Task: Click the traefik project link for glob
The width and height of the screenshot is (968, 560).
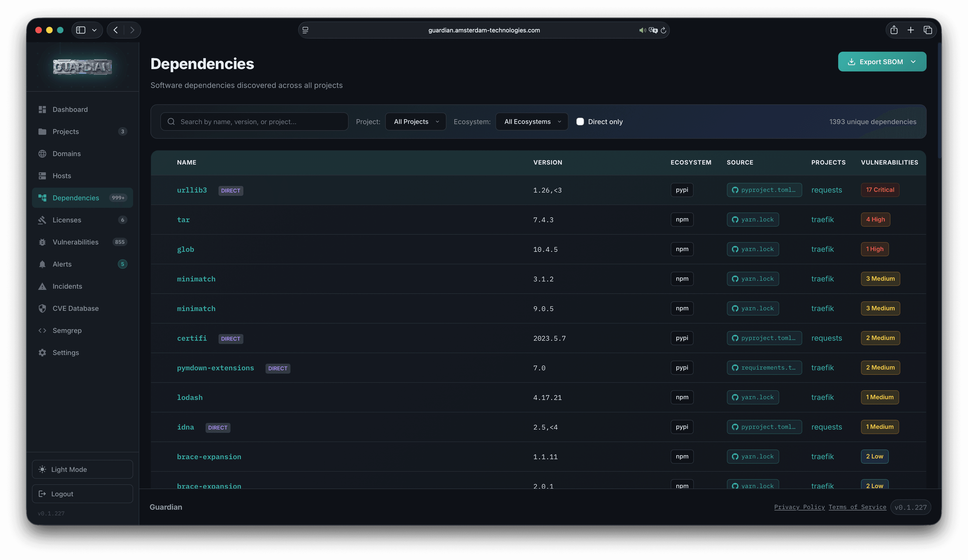Action: 822,249
